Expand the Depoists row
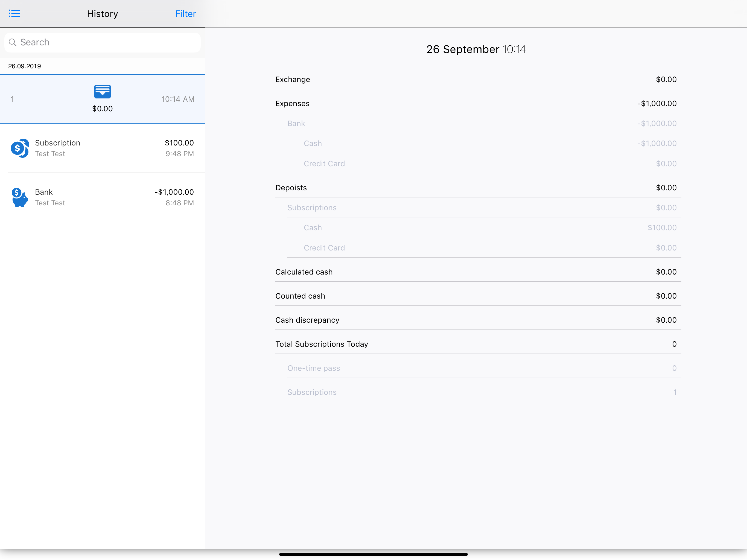Image resolution: width=747 pixels, height=560 pixels. tap(478, 188)
